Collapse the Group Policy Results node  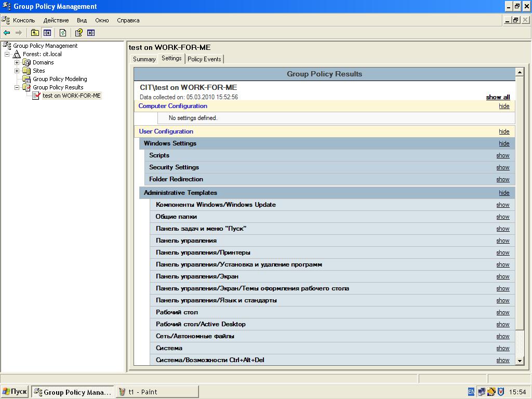tap(17, 87)
